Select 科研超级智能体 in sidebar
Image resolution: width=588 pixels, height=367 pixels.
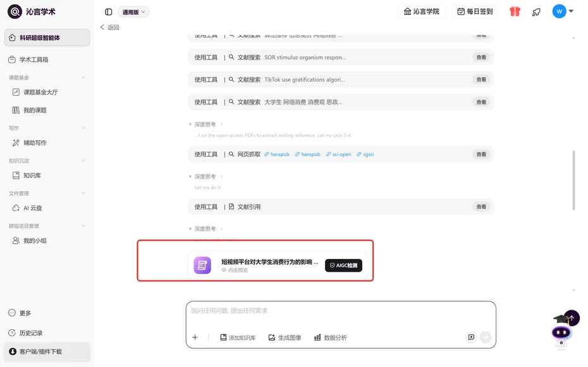(x=47, y=38)
